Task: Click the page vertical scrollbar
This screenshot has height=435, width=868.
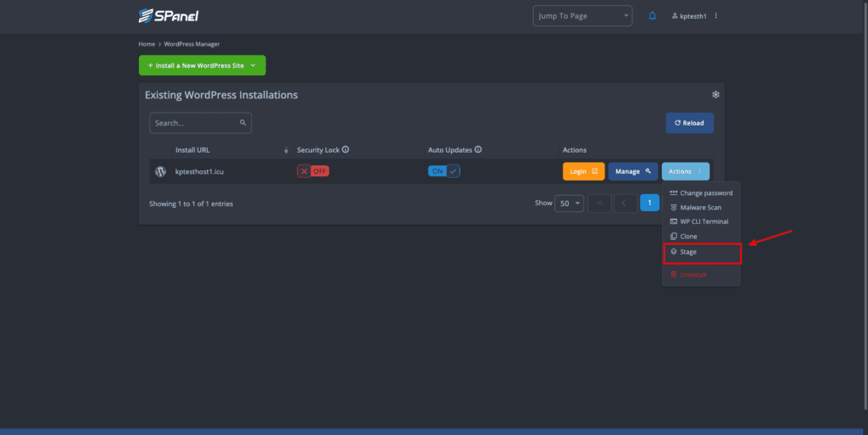Action: 865,204
